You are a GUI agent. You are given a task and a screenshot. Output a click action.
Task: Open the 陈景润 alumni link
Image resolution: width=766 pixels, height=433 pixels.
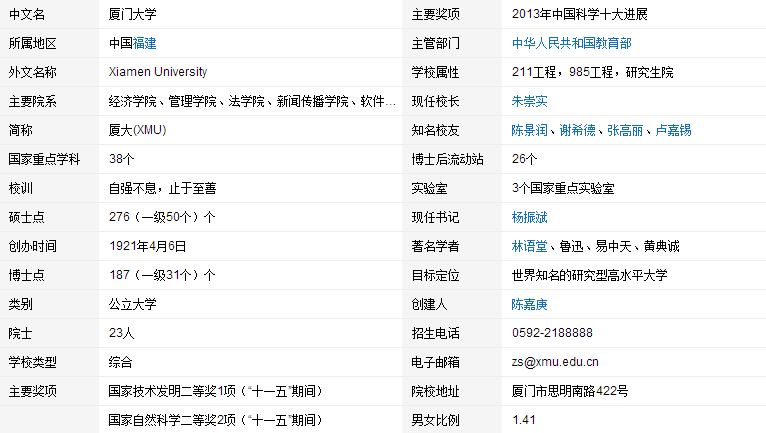(529, 130)
